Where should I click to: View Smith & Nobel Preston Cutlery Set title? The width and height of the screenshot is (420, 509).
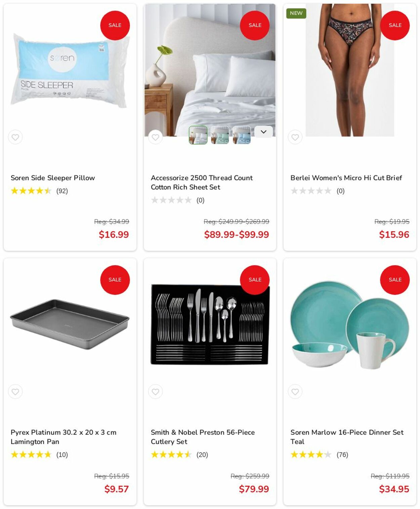203,437
